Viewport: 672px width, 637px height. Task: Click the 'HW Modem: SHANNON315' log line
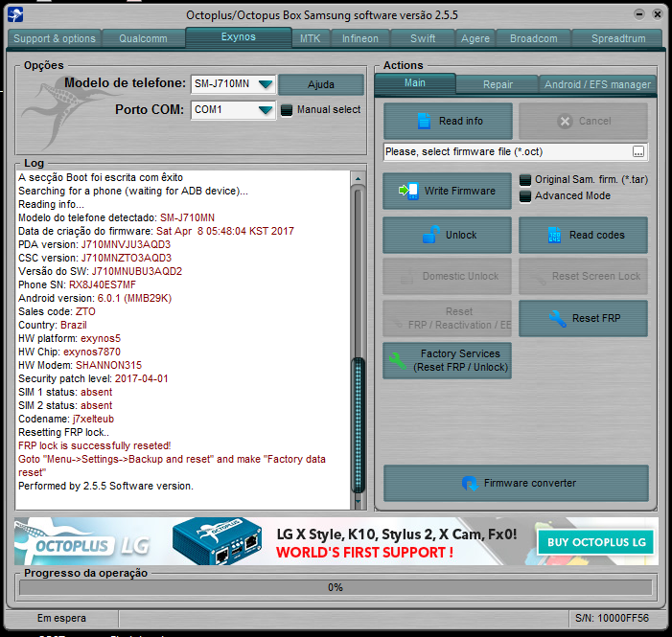tap(80, 365)
